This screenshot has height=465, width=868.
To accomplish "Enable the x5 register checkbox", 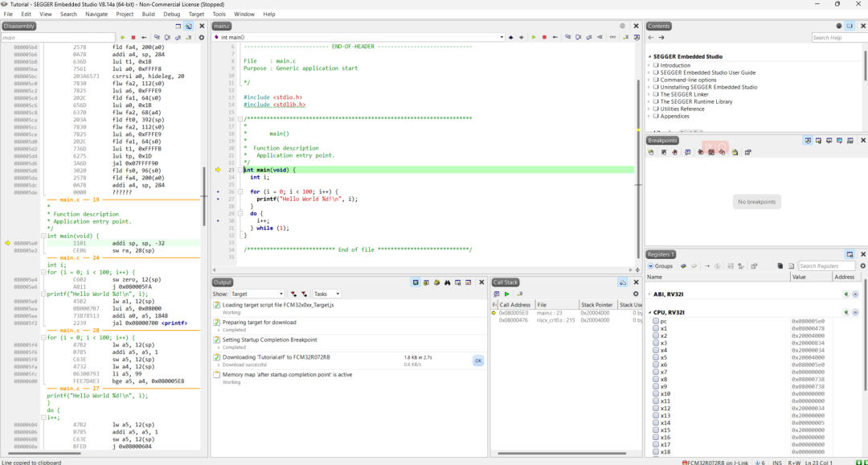I will tap(656, 357).
